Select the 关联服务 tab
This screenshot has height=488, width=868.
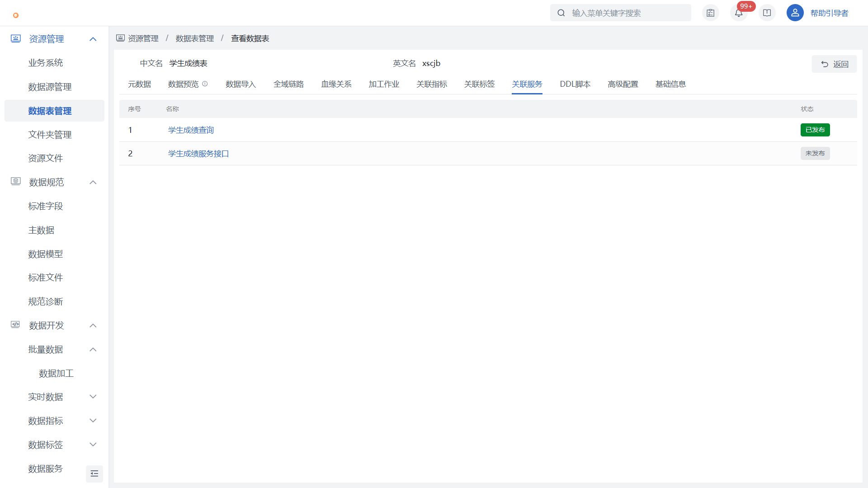(527, 84)
